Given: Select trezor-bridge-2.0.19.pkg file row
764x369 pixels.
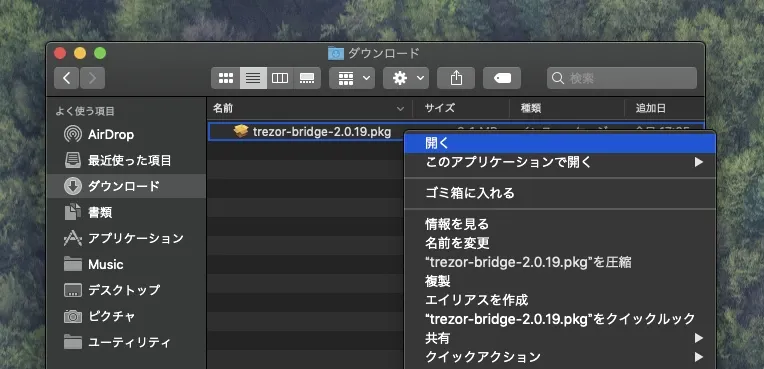Looking at the screenshot, I should 306,132.
